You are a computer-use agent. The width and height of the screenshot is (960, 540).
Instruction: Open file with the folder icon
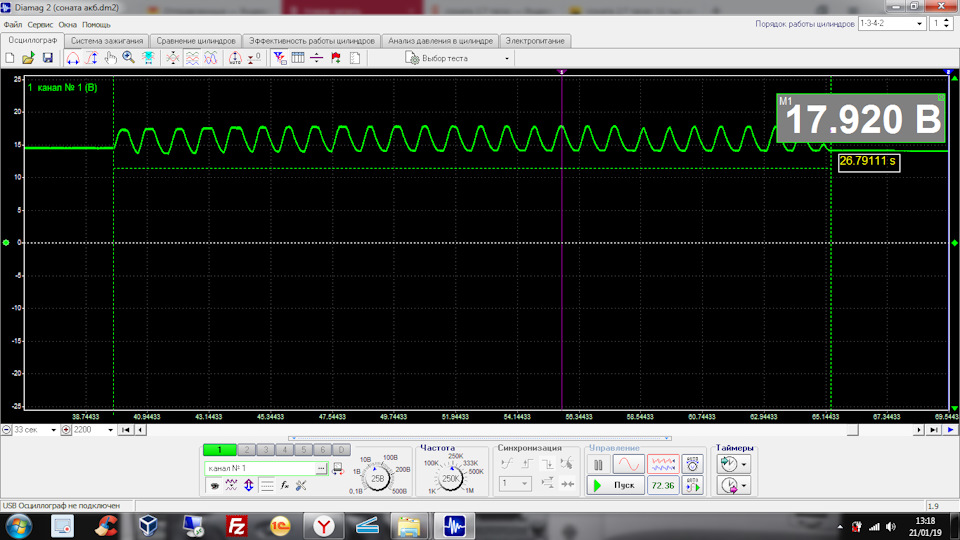click(x=29, y=58)
